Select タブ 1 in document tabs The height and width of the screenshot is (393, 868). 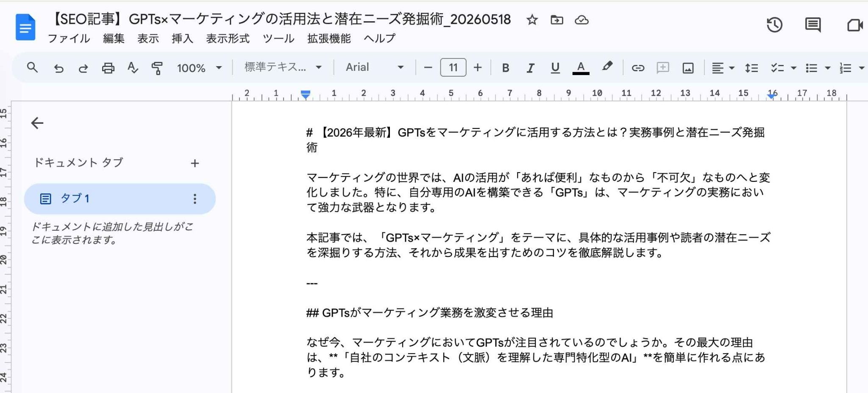pos(120,198)
